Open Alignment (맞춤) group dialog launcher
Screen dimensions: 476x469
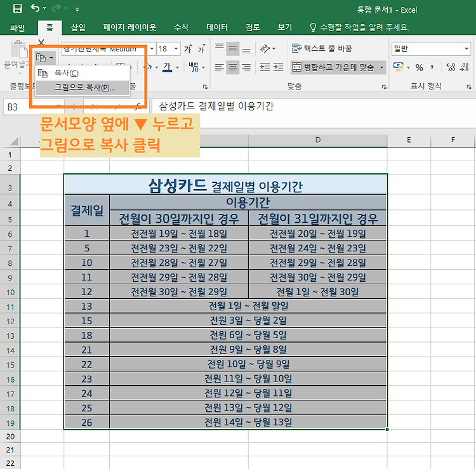[x=384, y=87]
